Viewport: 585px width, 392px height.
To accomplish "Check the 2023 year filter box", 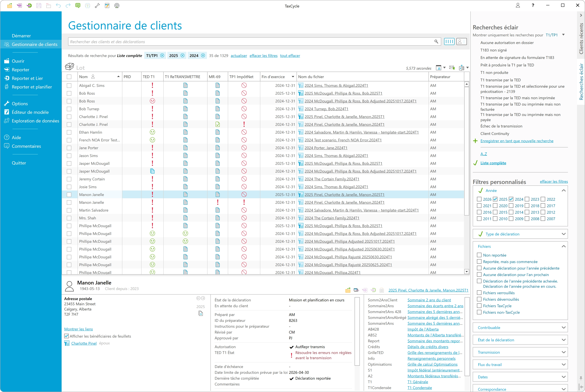I will (x=527, y=199).
